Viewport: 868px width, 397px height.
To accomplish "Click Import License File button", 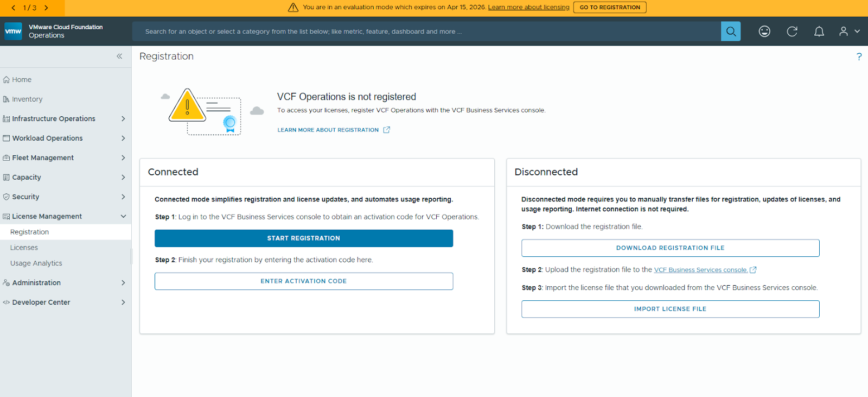I will (x=671, y=309).
